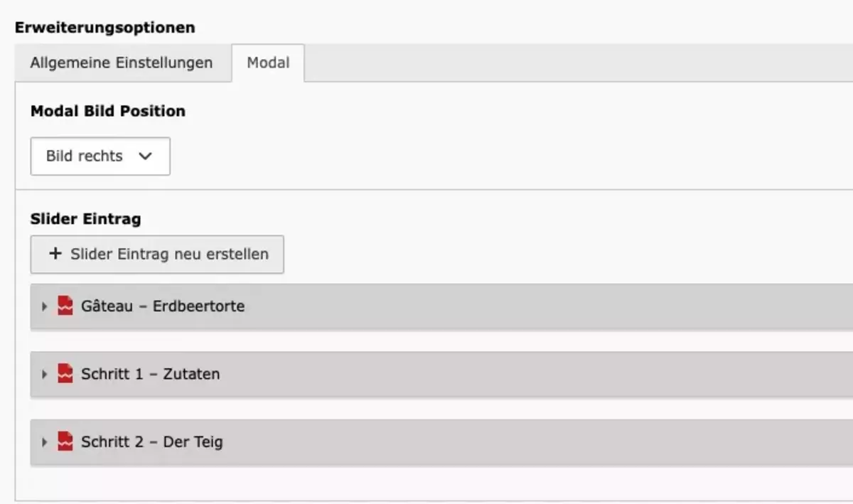
Task: Switch to the Allgemeine Einstellungen tab
Action: coord(122,63)
